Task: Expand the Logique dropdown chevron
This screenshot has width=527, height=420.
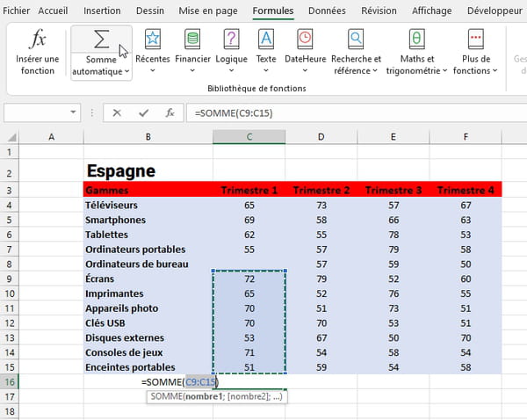Action: pos(231,70)
